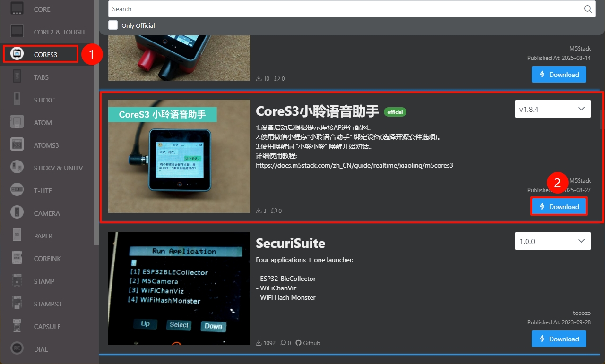
Task: Select the ATOM device icon
Action: pos(17,122)
